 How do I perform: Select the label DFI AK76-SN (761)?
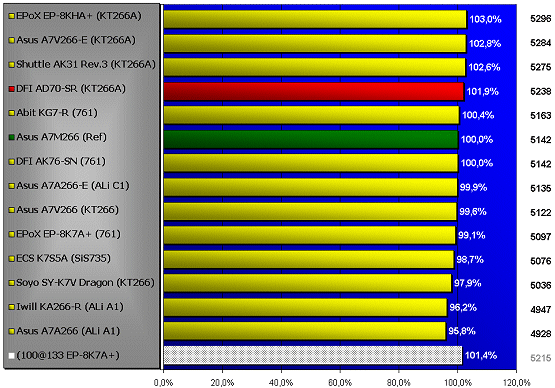[61, 161]
